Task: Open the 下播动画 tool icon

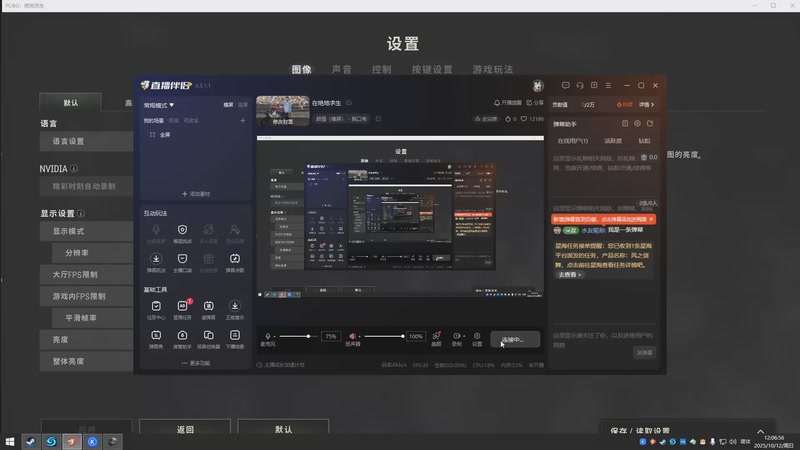Action: point(235,335)
